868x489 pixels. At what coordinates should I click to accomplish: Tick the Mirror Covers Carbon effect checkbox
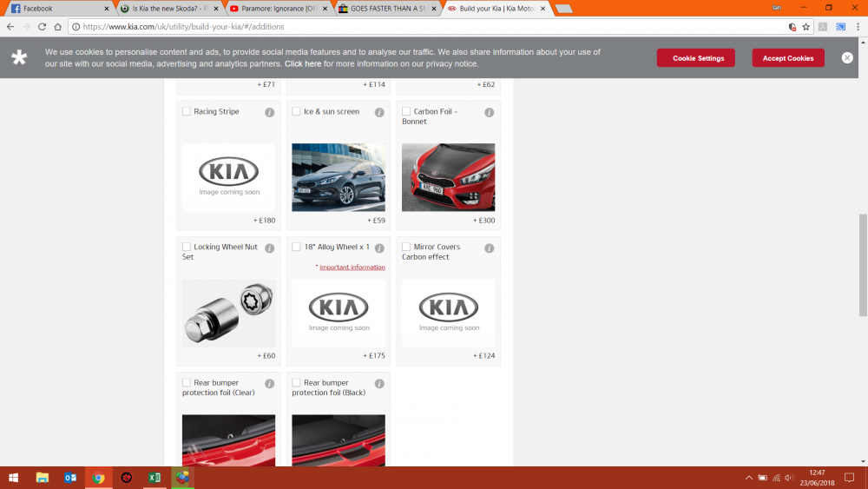pos(406,247)
